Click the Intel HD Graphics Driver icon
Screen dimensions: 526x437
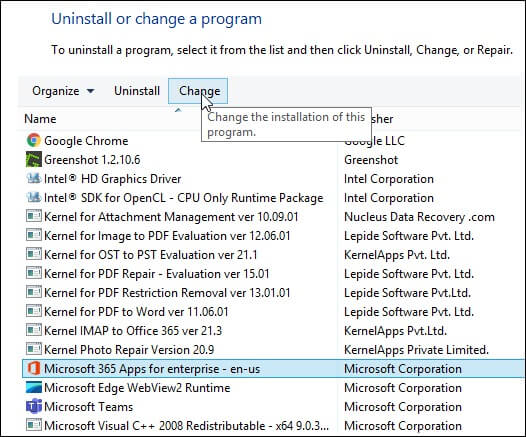34,178
